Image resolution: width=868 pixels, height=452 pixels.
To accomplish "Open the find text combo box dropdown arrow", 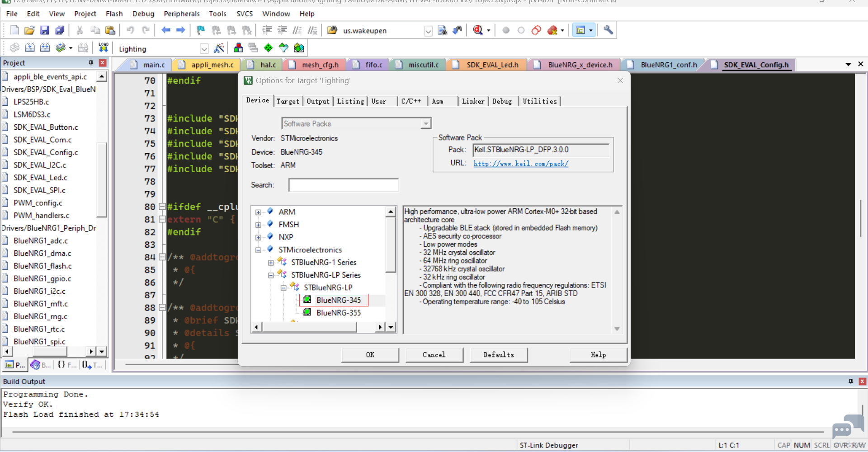I will tap(428, 31).
